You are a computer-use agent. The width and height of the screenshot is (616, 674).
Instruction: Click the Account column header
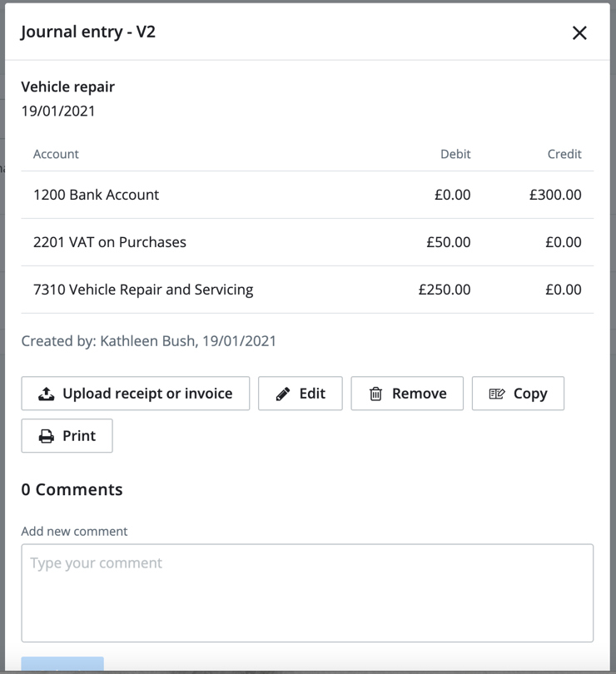click(x=56, y=154)
